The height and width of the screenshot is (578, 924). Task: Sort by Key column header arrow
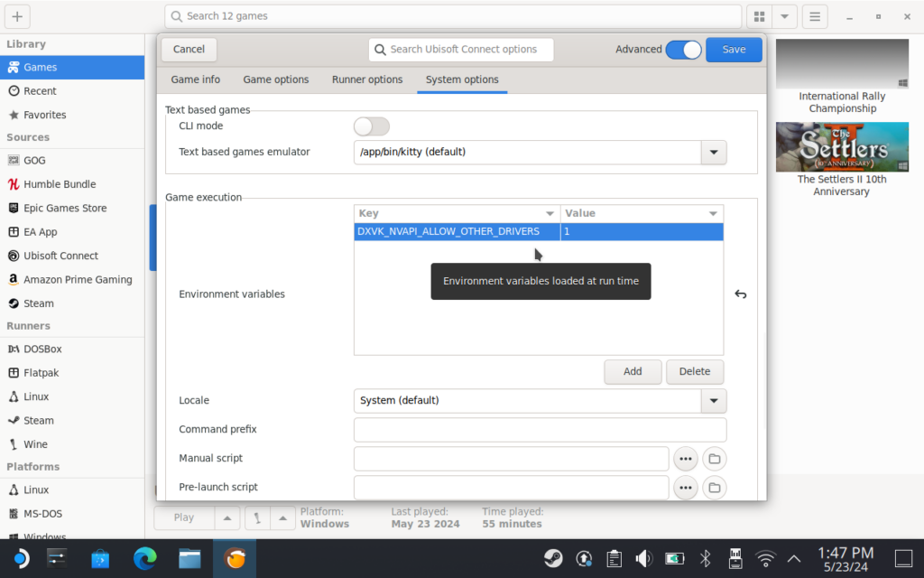(x=550, y=213)
